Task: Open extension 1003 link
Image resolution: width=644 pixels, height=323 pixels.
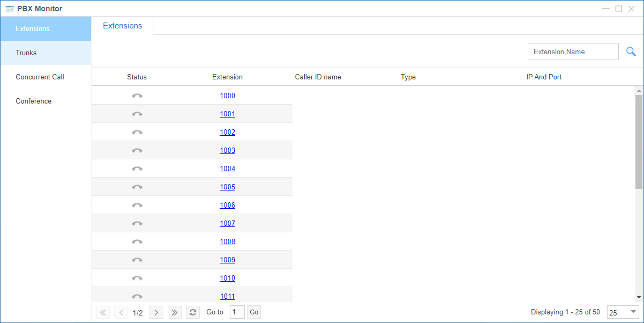Action: tap(227, 151)
